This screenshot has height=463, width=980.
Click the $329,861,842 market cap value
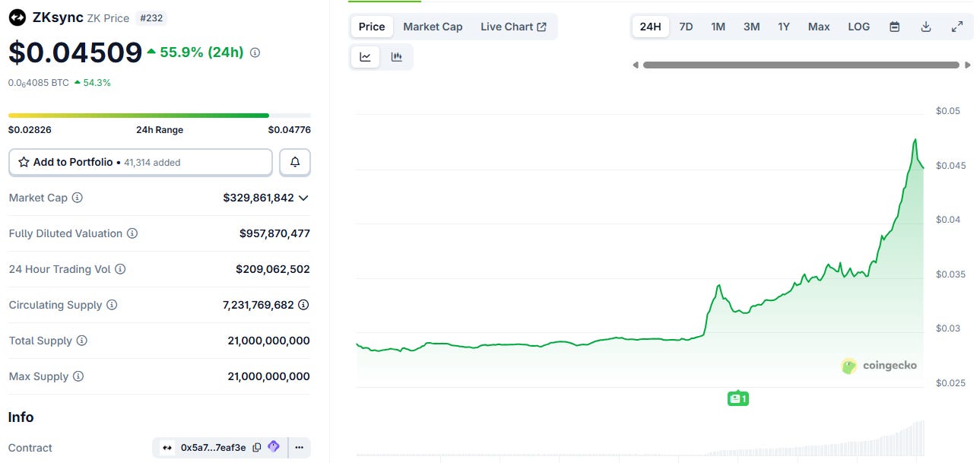click(x=258, y=198)
